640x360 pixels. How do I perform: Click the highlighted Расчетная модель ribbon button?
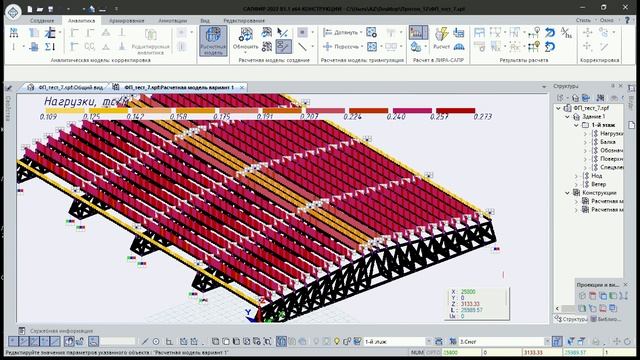click(x=213, y=40)
